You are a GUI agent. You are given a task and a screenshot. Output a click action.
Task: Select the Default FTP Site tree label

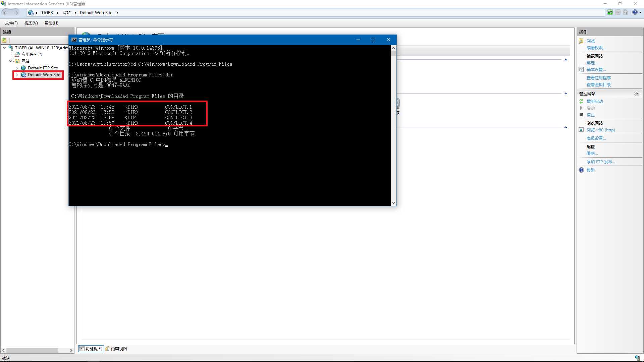pos(43,68)
